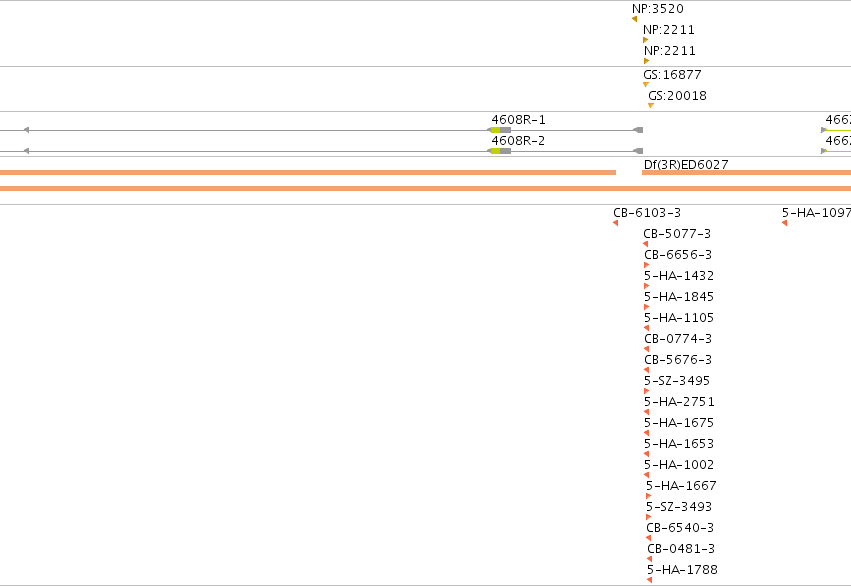
Task: Open the 4608R-2 transcript label
Action: click(x=518, y=141)
